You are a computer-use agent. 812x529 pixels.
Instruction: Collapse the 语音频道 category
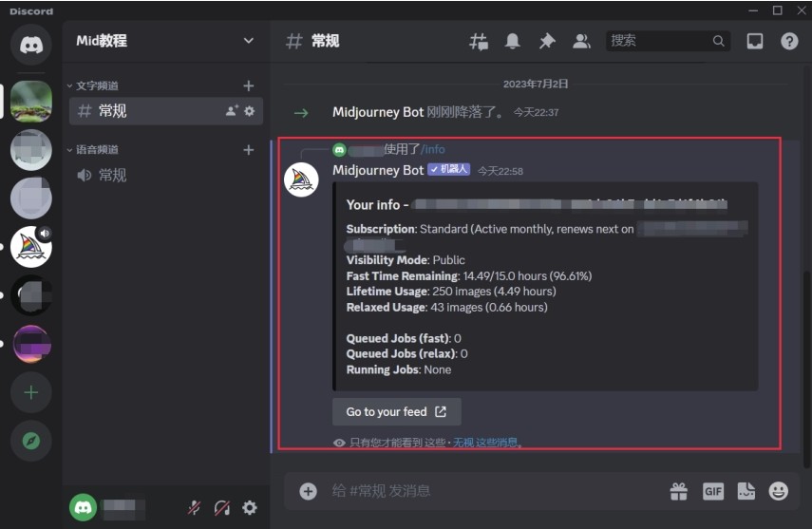(x=93, y=150)
